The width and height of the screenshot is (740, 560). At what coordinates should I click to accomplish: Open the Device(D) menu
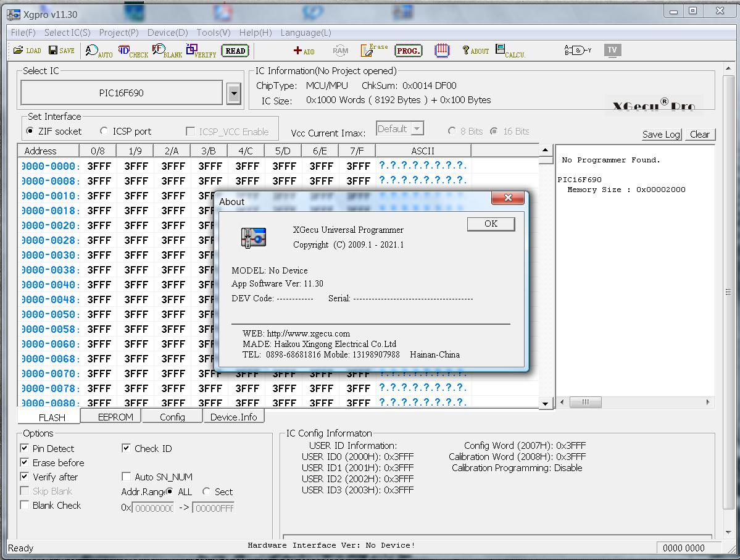pyautogui.click(x=167, y=33)
